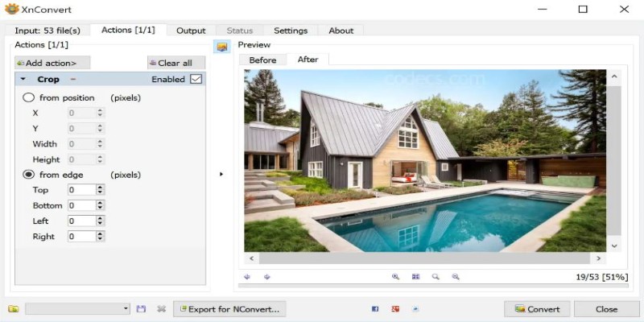This screenshot has width=644, height=322.
Task: Open the Facebook link icon
Action: [375, 309]
